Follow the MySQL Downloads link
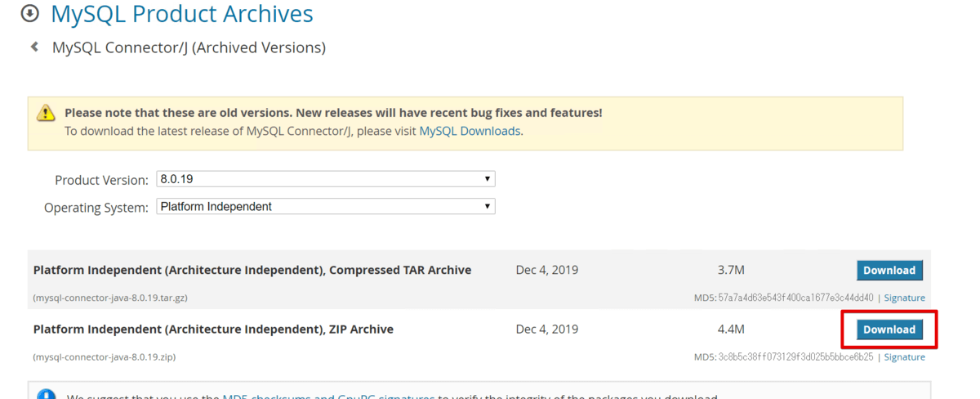This screenshot has height=399, width=980. (470, 131)
